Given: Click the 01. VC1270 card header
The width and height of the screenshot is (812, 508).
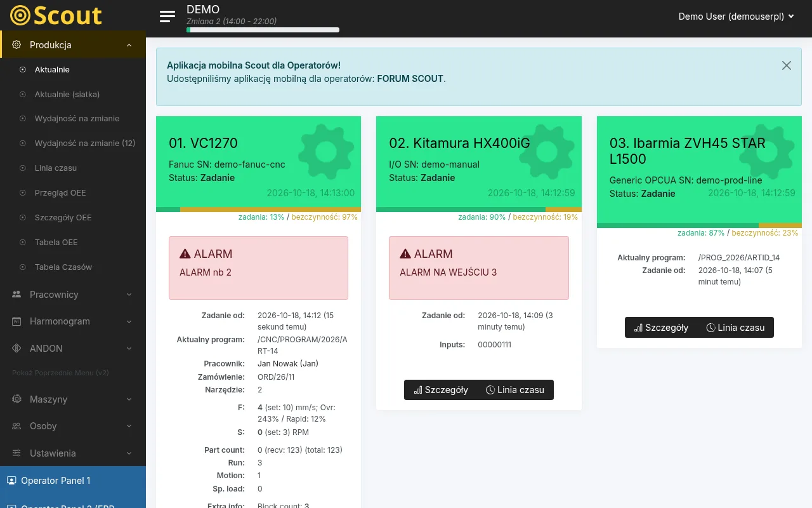Looking at the screenshot, I should click(258, 162).
